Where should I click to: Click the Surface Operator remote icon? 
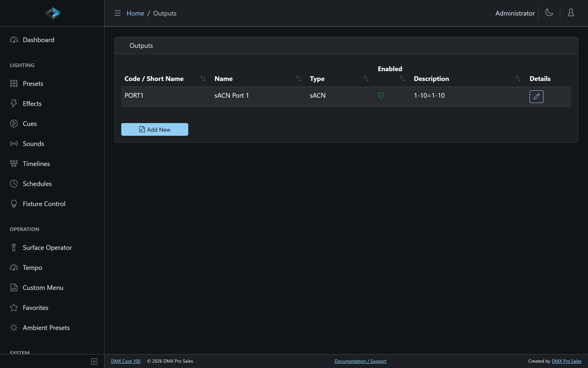pyautogui.click(x=14, y=248)
